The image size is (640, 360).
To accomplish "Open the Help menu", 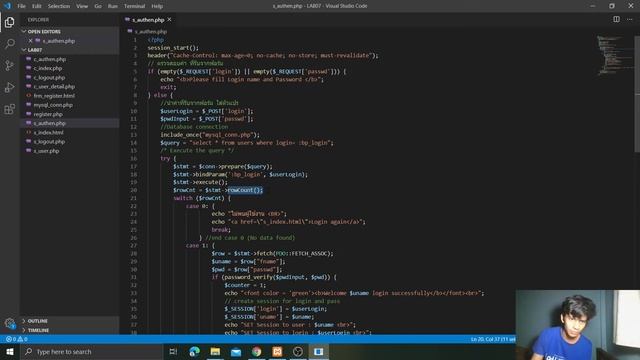I will [x=157, y=6].
